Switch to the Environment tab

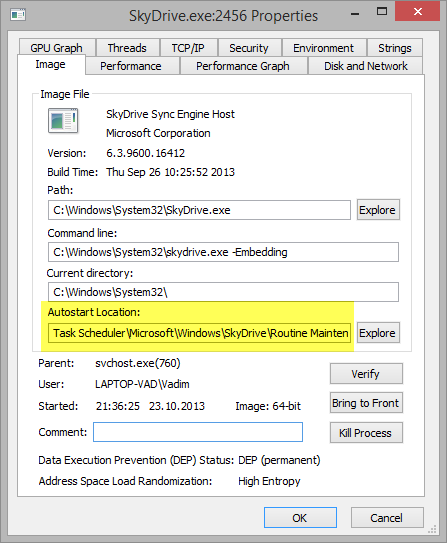tap(323, 48)
